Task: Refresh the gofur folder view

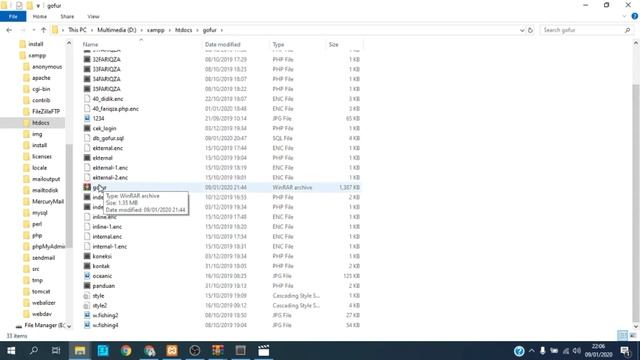Action: 530,30
